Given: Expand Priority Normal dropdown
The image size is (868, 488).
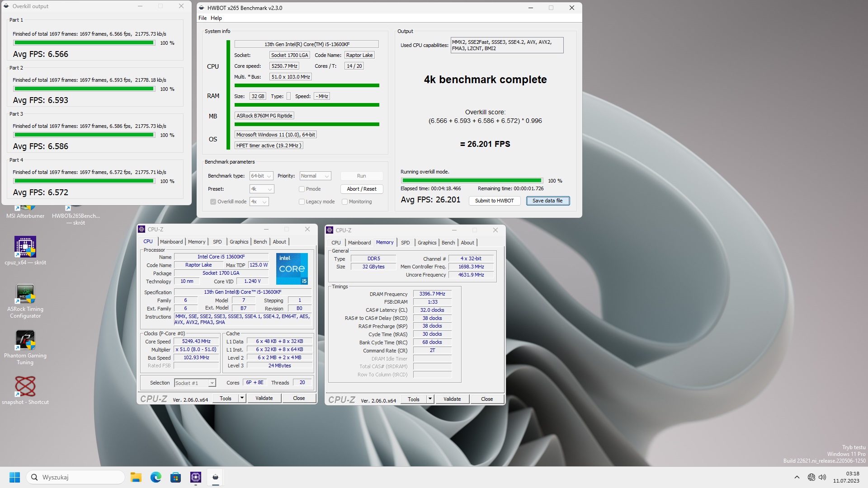Looking at the screenshot, I should [x=315, y=176].
